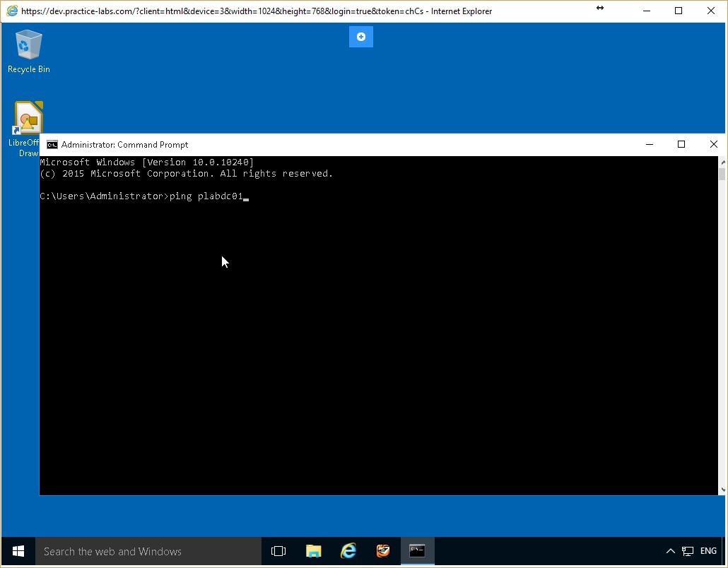This screenshot has height=568, width=728.
Task: Focus the Command Prompt title bar
Action: 353,144
